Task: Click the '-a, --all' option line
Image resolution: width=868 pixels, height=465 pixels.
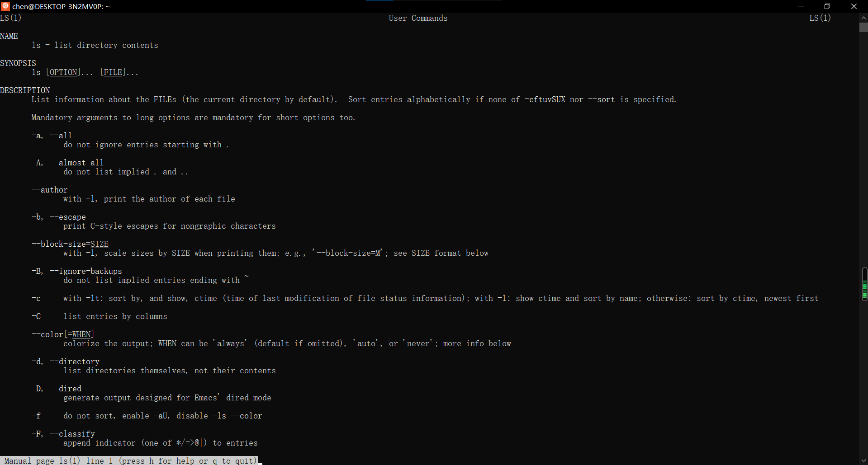Action: pyautogui.click(x=52, y=136)
